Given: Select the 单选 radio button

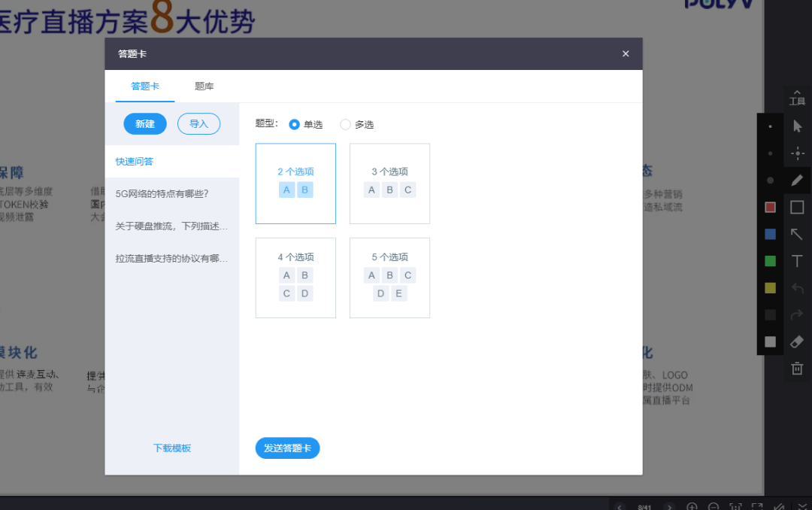Looking at the screenshot, I should tap(295, 124).
